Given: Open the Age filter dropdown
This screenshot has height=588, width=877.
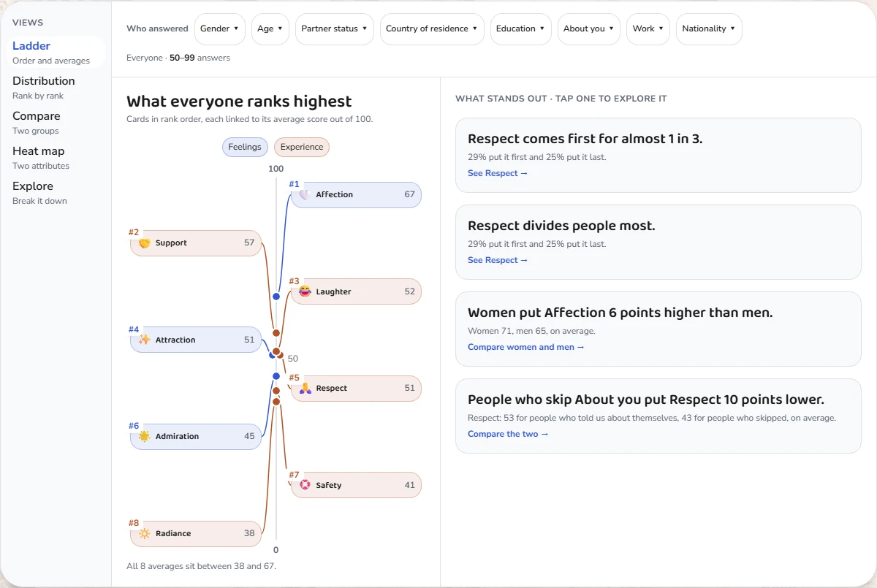Looking at the screenshot, I should [270, 29].
